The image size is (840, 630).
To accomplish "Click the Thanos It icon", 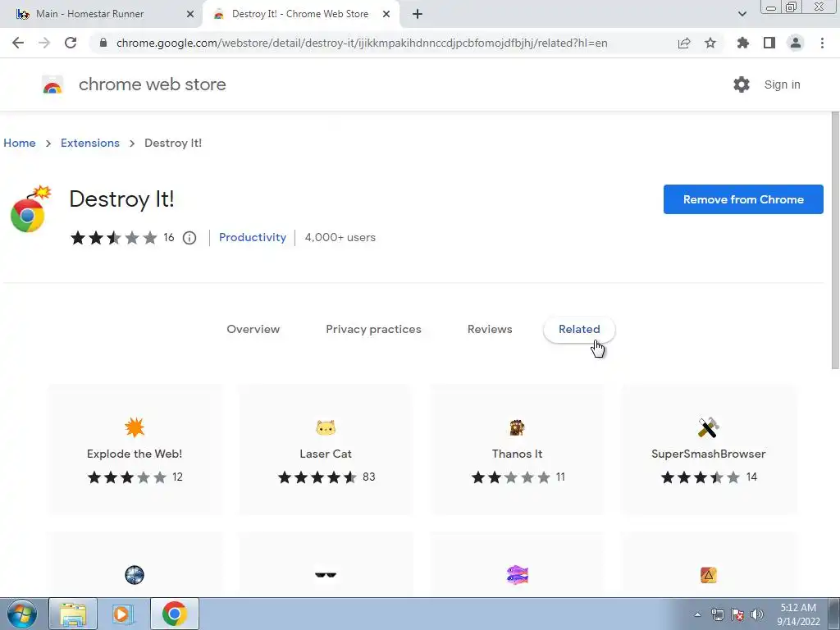I will click(x=517, y=427).
